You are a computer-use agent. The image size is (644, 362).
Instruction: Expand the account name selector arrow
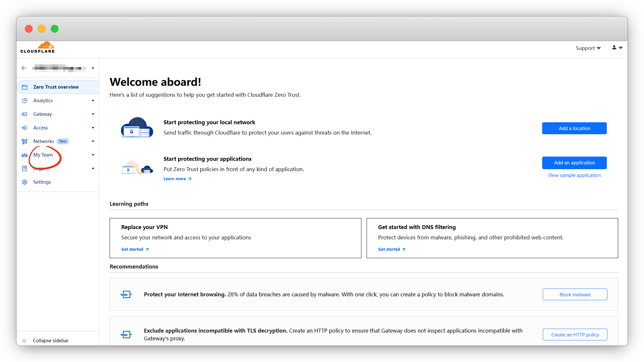pos(93,68)
